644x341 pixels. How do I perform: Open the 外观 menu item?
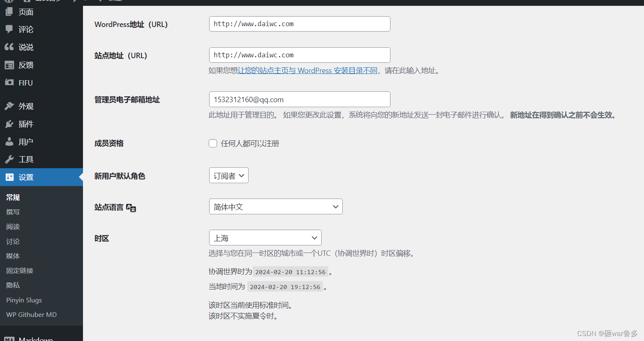coord(41,106)
